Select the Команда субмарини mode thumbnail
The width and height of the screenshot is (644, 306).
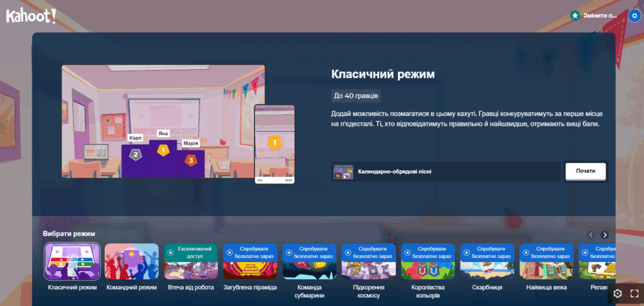309,261
